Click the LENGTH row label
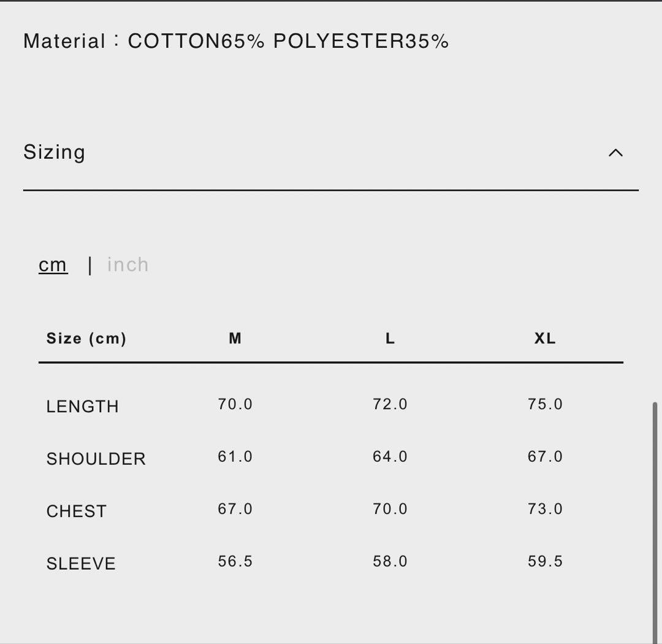Viewport: 662px width, 644px height. (83, 407)
